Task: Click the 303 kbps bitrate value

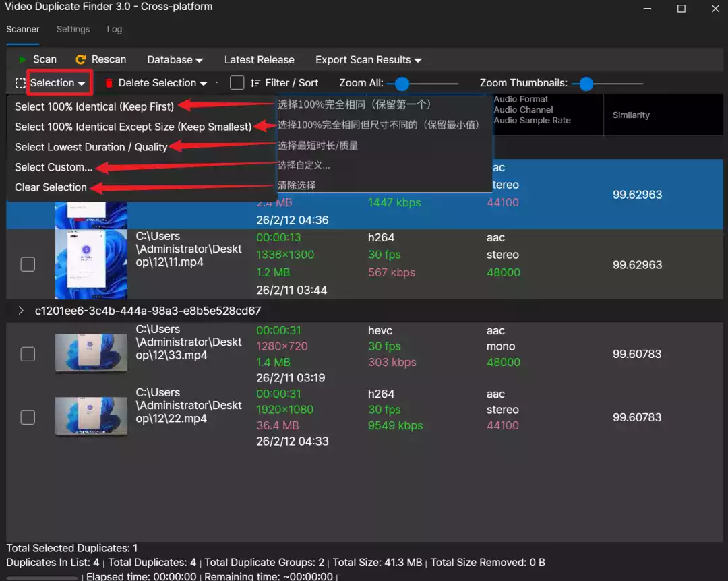Action: [392, 362]
